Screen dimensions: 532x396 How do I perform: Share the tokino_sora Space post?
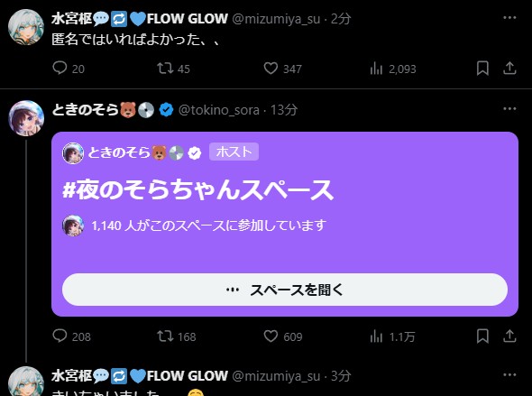[509, 336]
